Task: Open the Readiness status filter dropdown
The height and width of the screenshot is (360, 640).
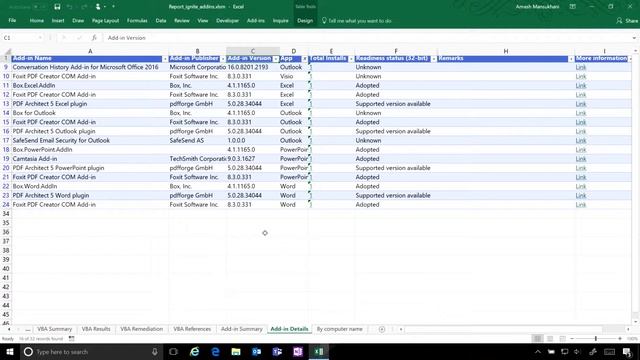Action: click(433, 59)
